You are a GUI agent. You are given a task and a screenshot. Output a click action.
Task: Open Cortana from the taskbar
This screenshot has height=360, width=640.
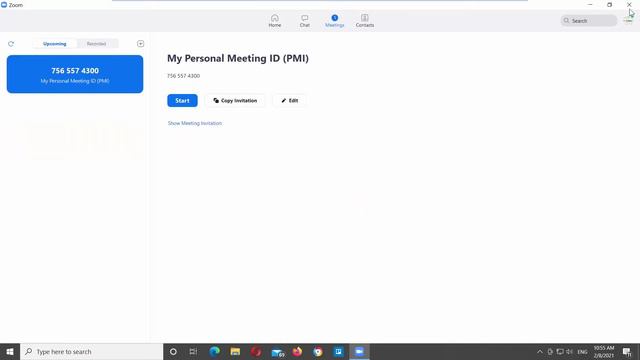pyautogui.click(x=173, y=351)
